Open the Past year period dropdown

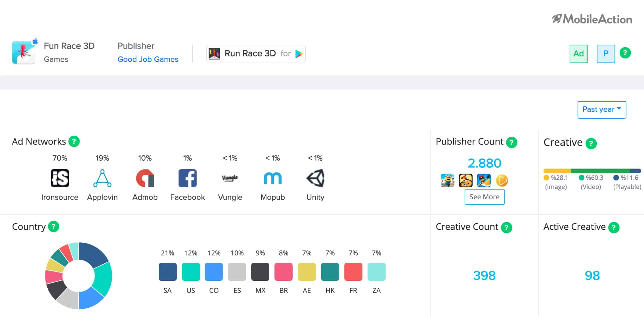pyautogui.click(x=602, y=110)
